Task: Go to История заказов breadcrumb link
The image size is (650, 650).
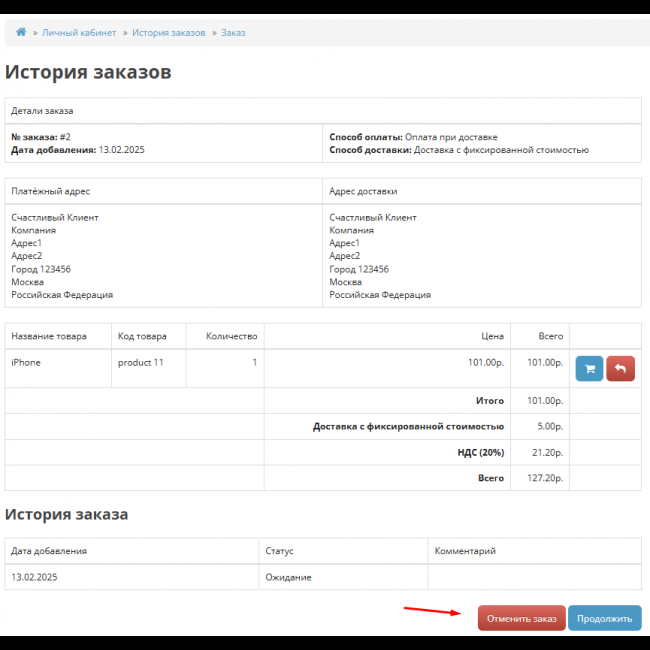Action: 169,33
